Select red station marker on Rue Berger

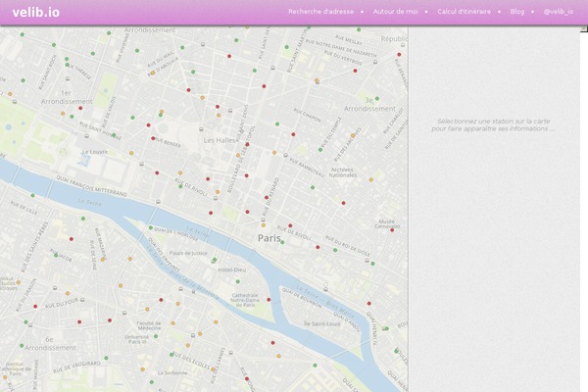[153, 138]
